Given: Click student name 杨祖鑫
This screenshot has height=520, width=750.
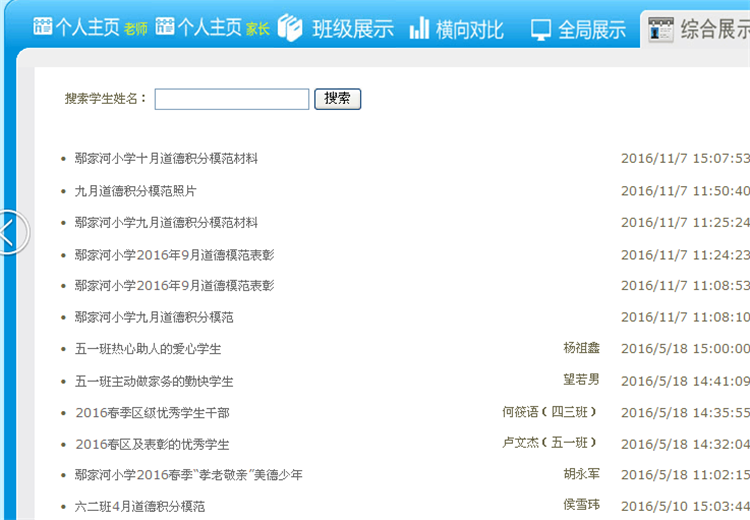Looking at the screenshot, I should (581, 348).
